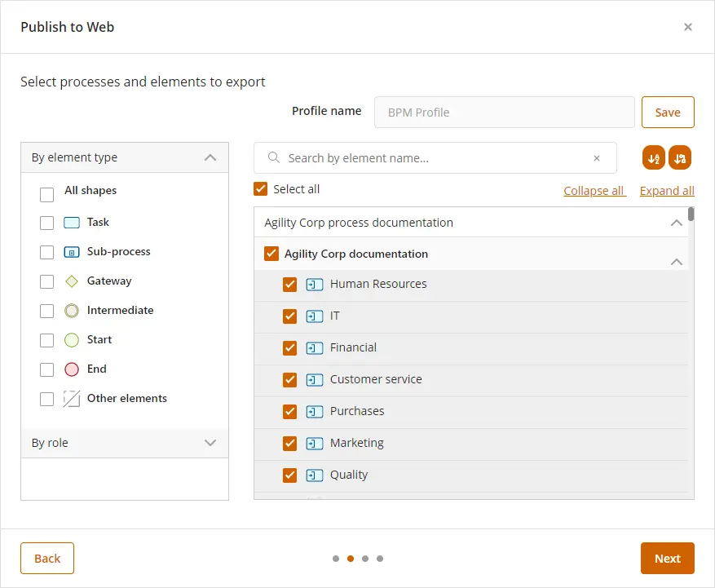Click the Gateway diamond icon
The width and height of the screenshot is (715, 588).
coord(72,281)
